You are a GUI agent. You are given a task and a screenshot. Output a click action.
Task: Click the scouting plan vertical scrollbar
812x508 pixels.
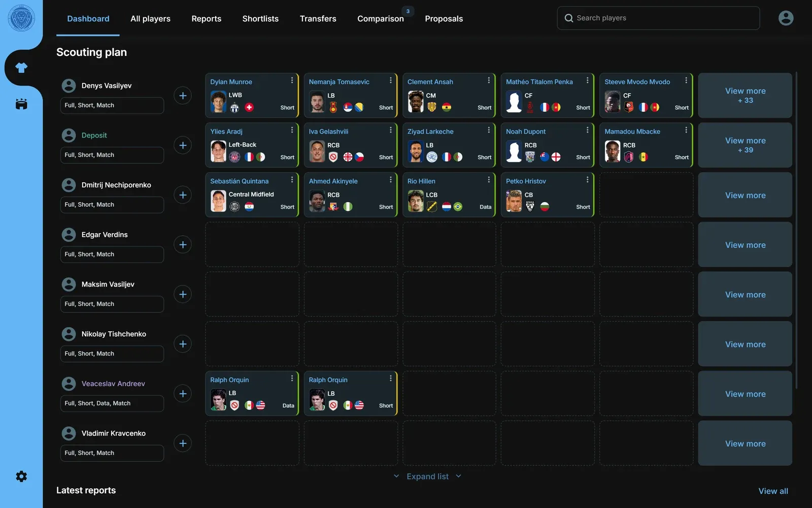pos(796,231)
